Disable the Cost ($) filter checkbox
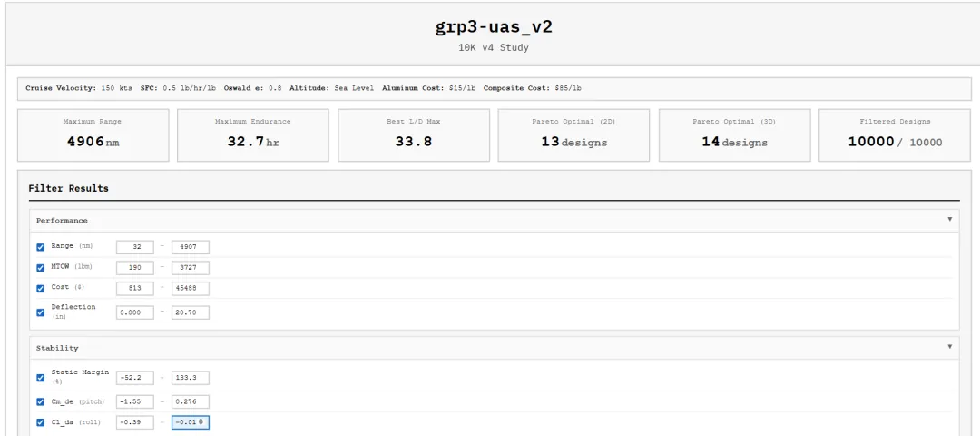The height and width of the screenshot is (436, 980). coord(40,289)
